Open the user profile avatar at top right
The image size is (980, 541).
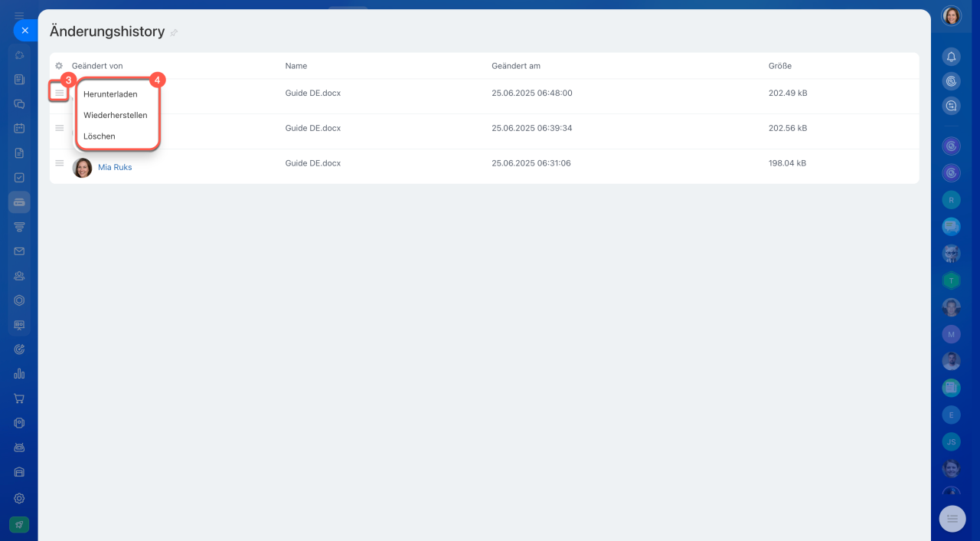951,16
